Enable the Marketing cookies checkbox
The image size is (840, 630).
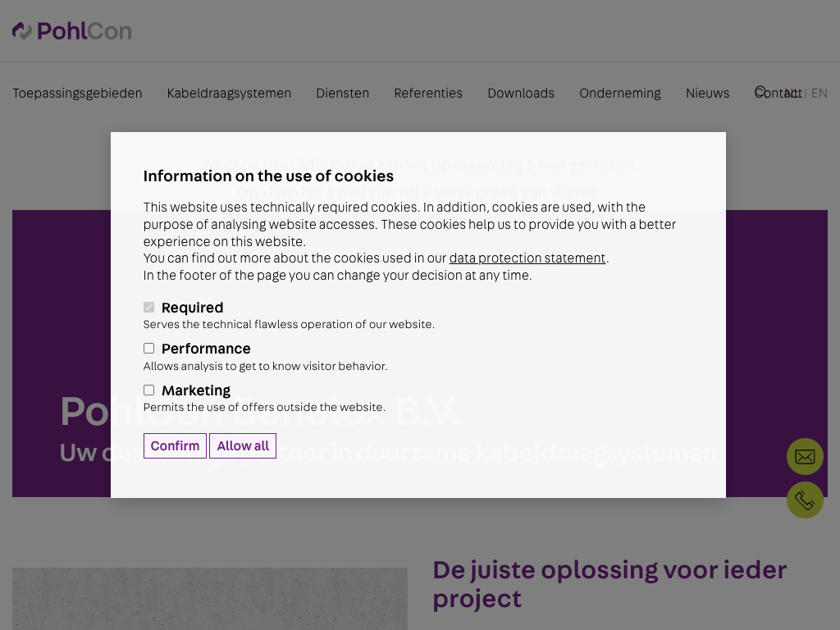pos(148,390)
